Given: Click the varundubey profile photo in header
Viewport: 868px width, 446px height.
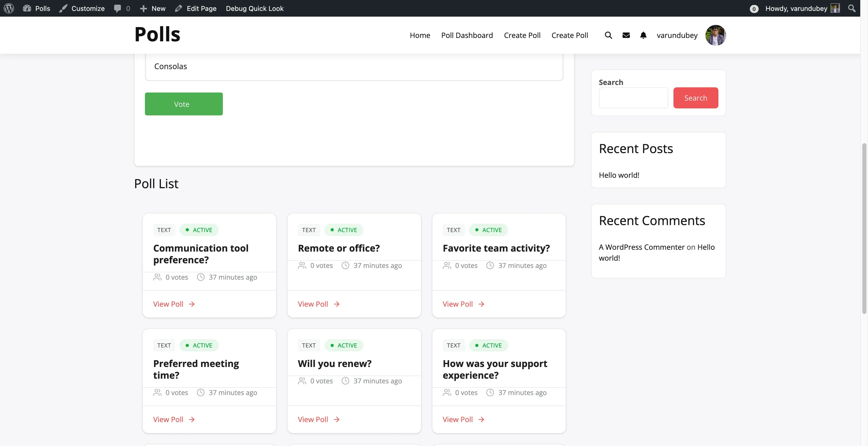Looking at the screenshot, I should 716,35.
